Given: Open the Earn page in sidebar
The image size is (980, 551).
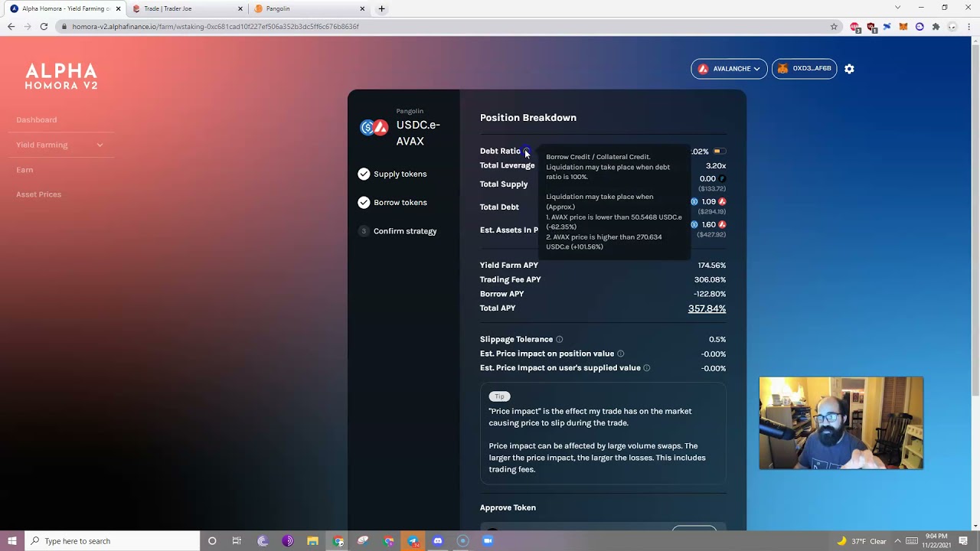Looking at the screenshot, I should pos(24,170).
